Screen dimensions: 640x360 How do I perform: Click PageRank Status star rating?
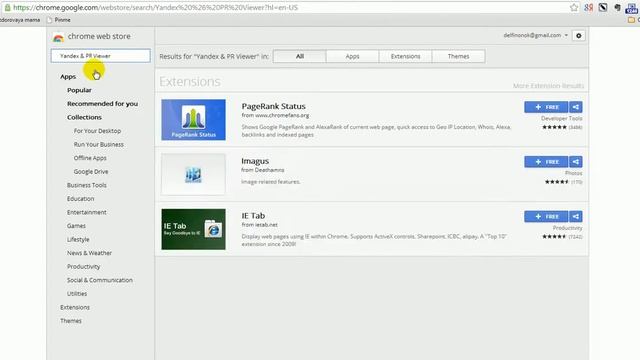coord(554,127)
